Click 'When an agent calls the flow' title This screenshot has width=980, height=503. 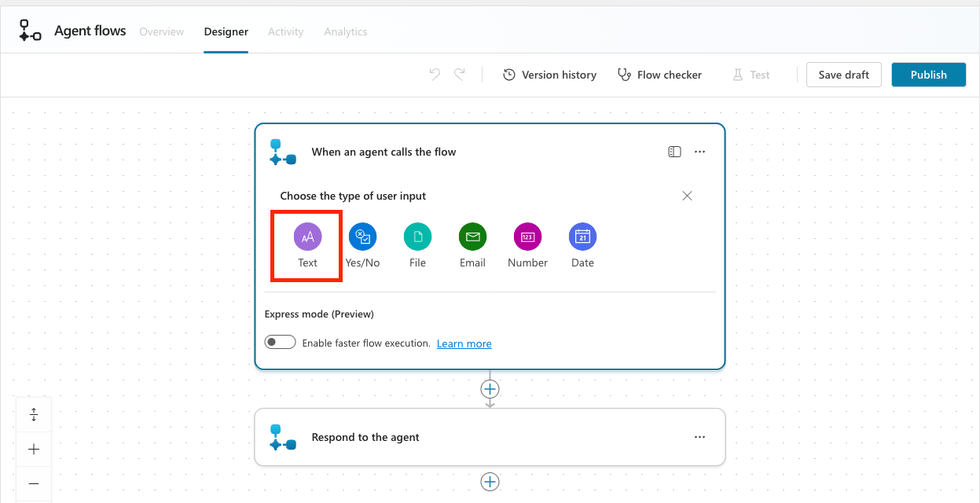click(x=384, y=152)
